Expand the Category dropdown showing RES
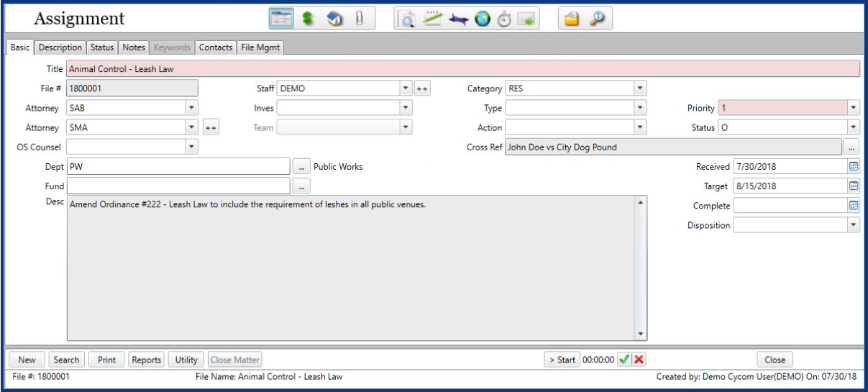868x392 pixels. point(640,88)
